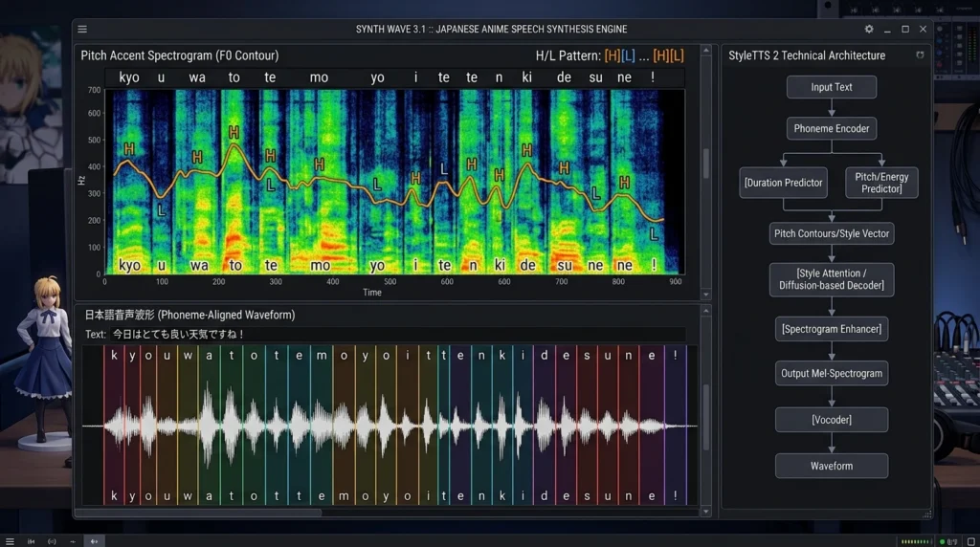Click the Input Text node
This screenshot has width=980, height=547.
click(x=832, y=87)
